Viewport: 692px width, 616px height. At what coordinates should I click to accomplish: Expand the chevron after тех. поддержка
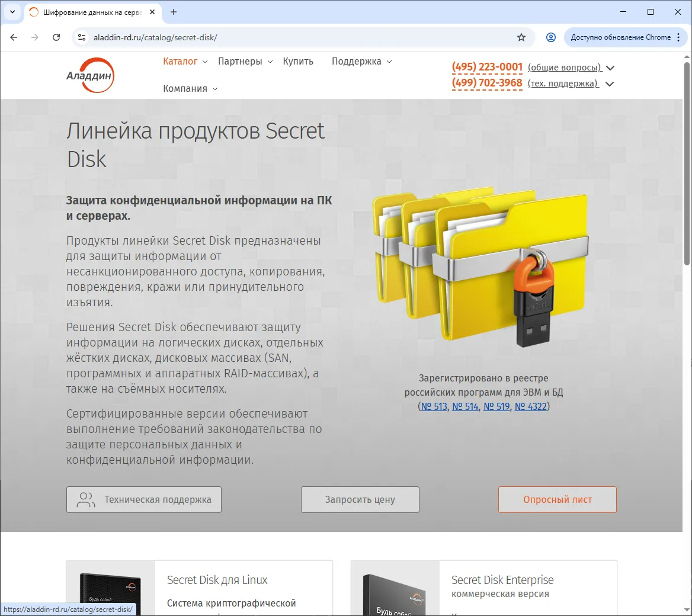[x=609, y=84]
